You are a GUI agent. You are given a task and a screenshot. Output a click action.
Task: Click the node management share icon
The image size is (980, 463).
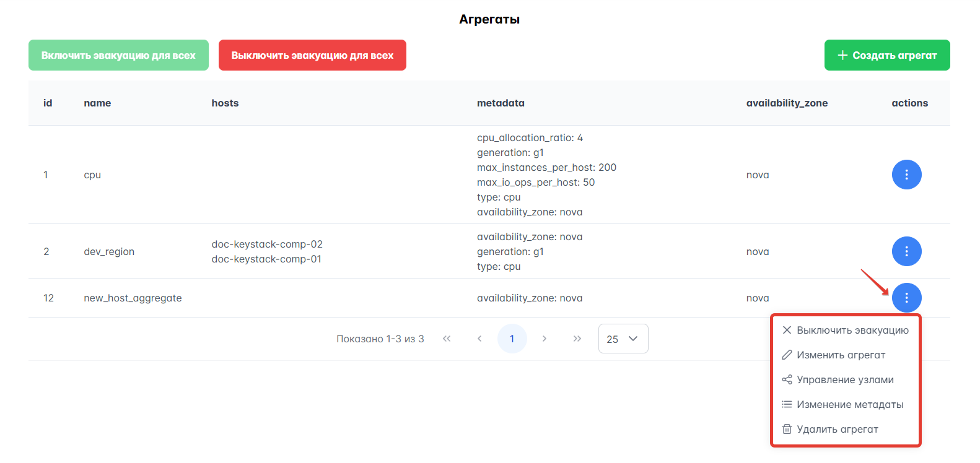tap(787, 379)
